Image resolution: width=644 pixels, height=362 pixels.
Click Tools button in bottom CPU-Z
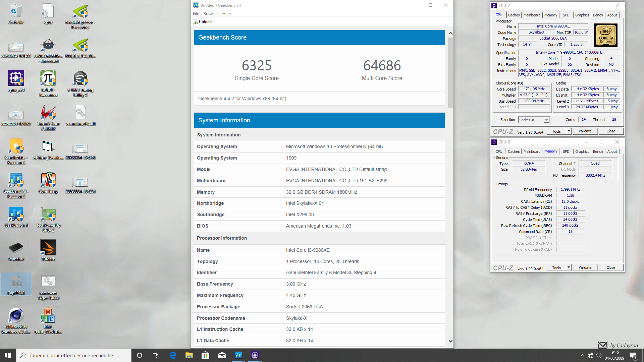(x=556, y=267)
